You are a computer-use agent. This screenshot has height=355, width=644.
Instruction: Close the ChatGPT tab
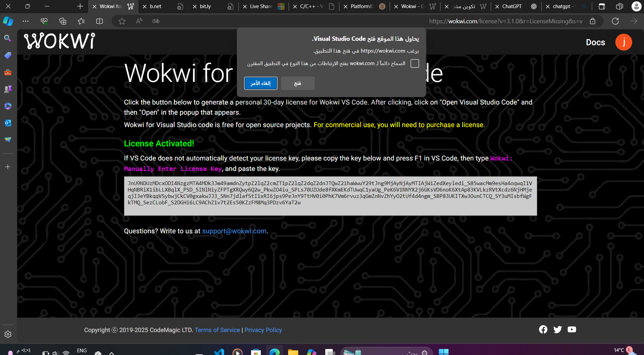(497, 6)
